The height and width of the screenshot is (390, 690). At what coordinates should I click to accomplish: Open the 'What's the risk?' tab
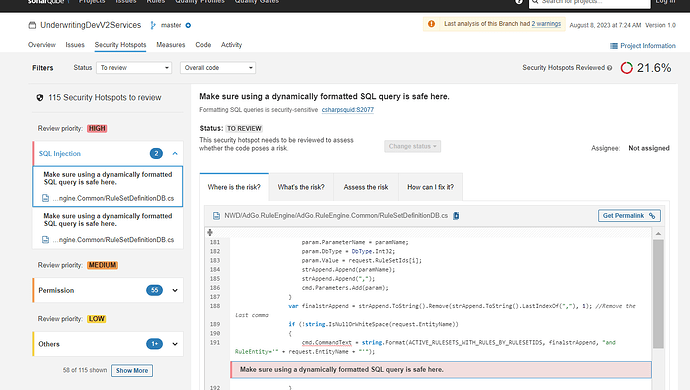point(301,187)
